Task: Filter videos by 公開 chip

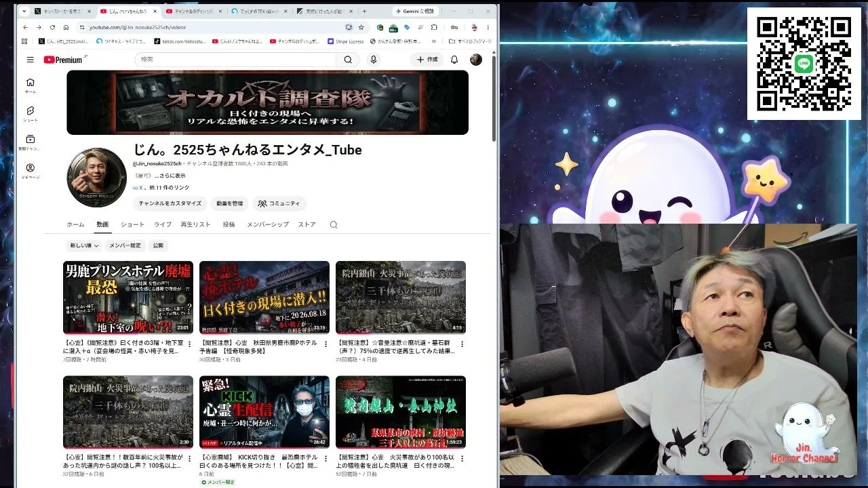Action: point(158,245)
